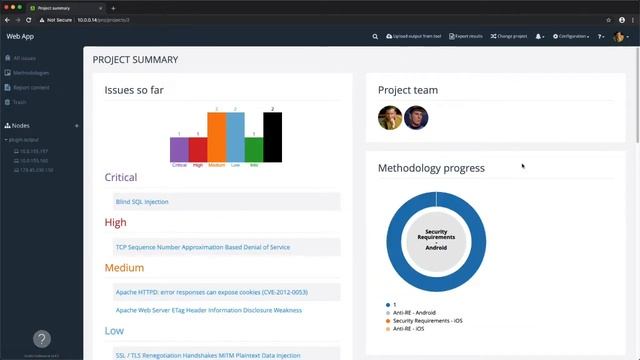Open a new browser tab with plus
The width and height of the screenshot is (640, 360).
(x=113, y=8)
